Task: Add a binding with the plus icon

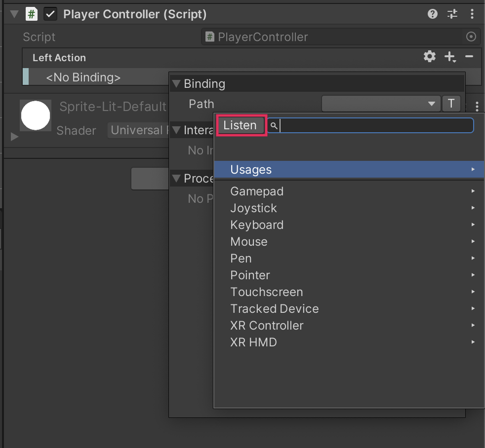Action: [449, 57]
